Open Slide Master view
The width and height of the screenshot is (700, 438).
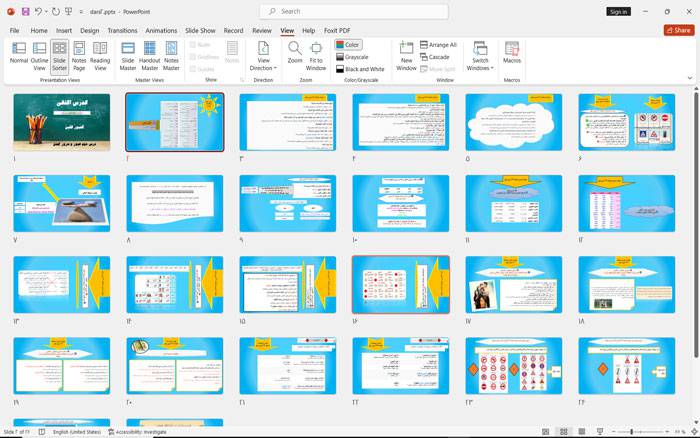click(128, 53)
